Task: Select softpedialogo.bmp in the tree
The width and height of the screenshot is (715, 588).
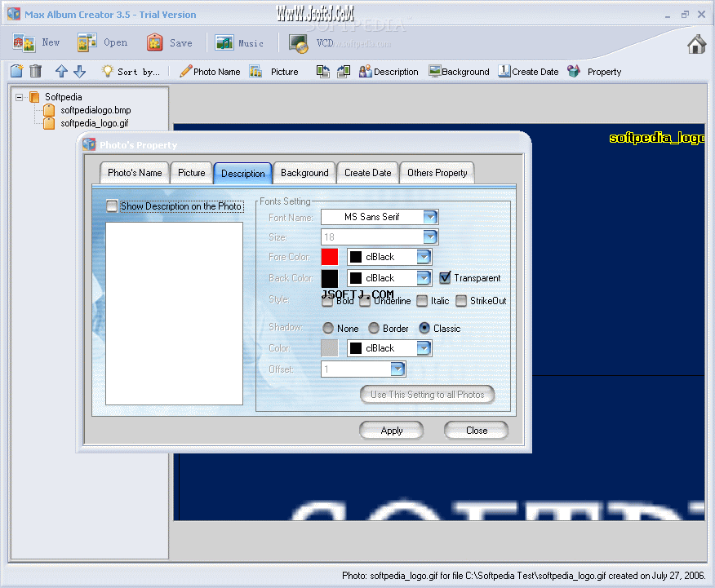Action: click(x=95, y=110)
